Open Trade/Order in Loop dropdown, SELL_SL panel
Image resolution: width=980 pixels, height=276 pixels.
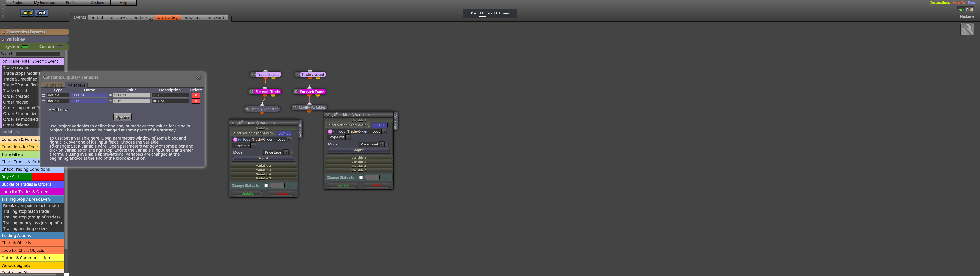(384, 131)
